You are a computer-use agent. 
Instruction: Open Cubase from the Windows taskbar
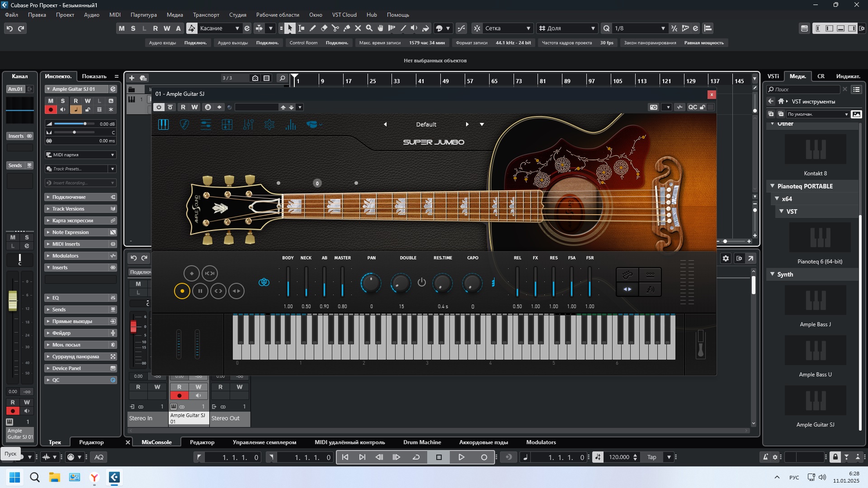pos(114,477)
